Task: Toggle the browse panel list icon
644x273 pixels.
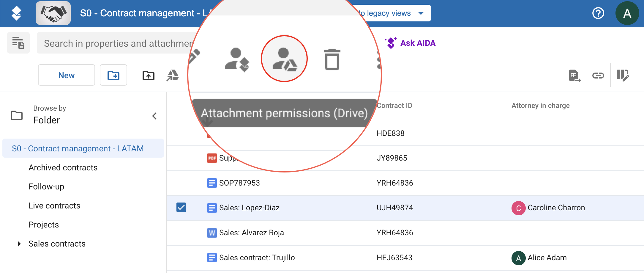Action: tap(18, 43)
